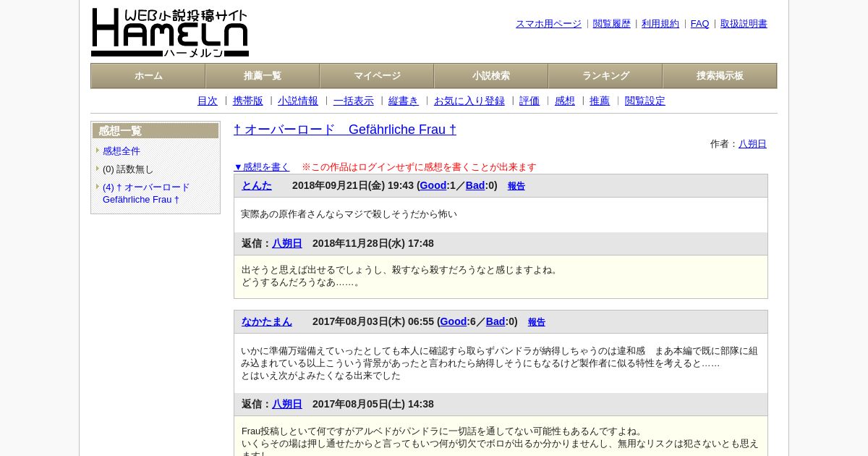Open 小説情報 in the submenu
The width and height of the screenshot is (868, 456).
click(x=298, y=101)
